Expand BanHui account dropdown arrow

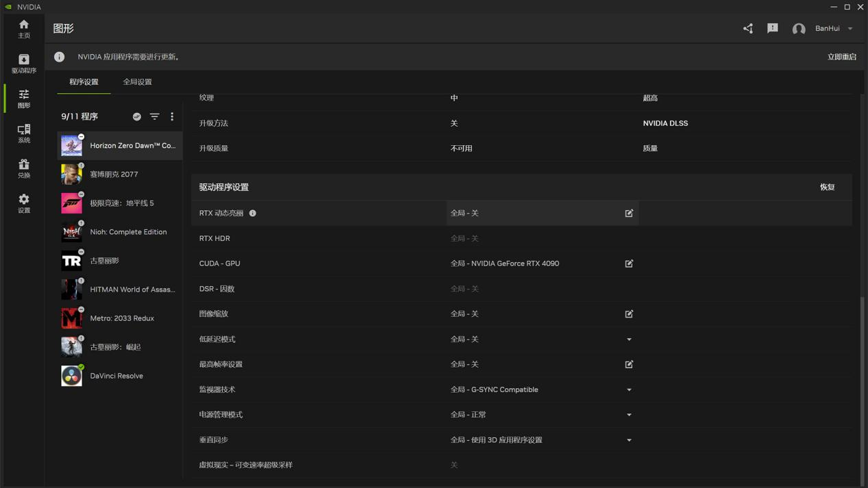click(850, 29)
